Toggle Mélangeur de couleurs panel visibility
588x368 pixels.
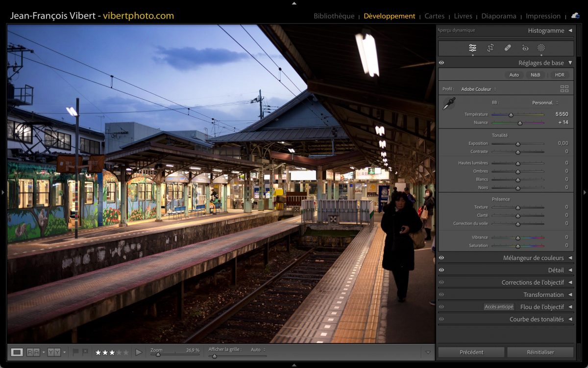[x=441, y=258]
